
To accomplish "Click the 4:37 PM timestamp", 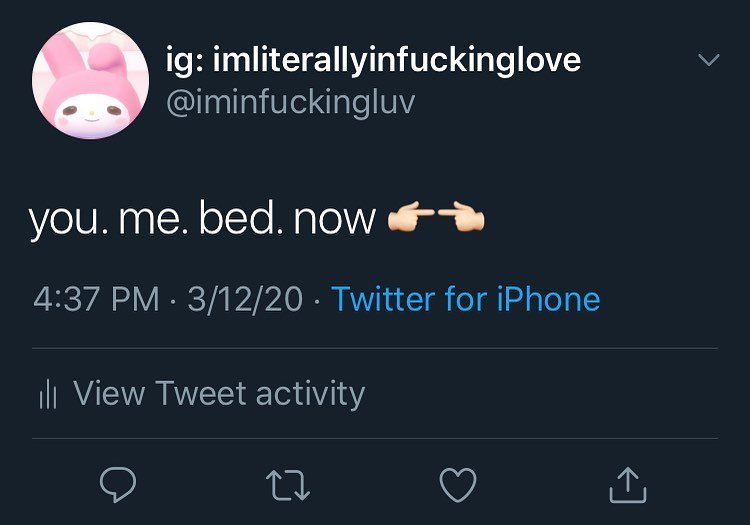I will click(96, 299).
